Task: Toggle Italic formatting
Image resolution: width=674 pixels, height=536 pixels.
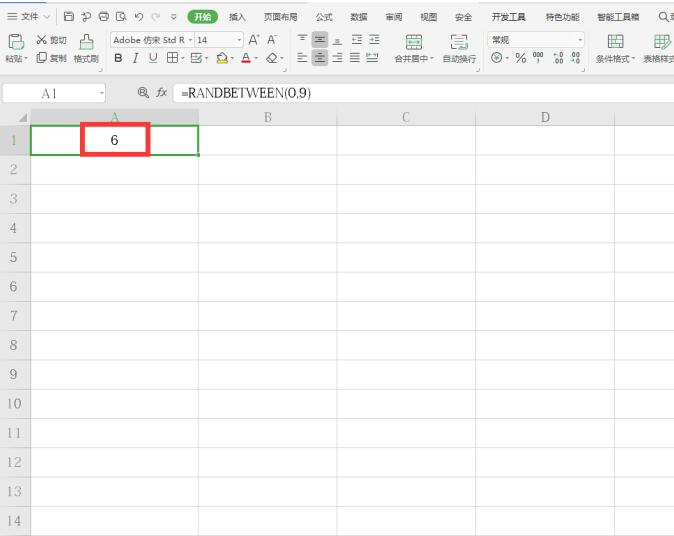Action: (x=136, y=58)
